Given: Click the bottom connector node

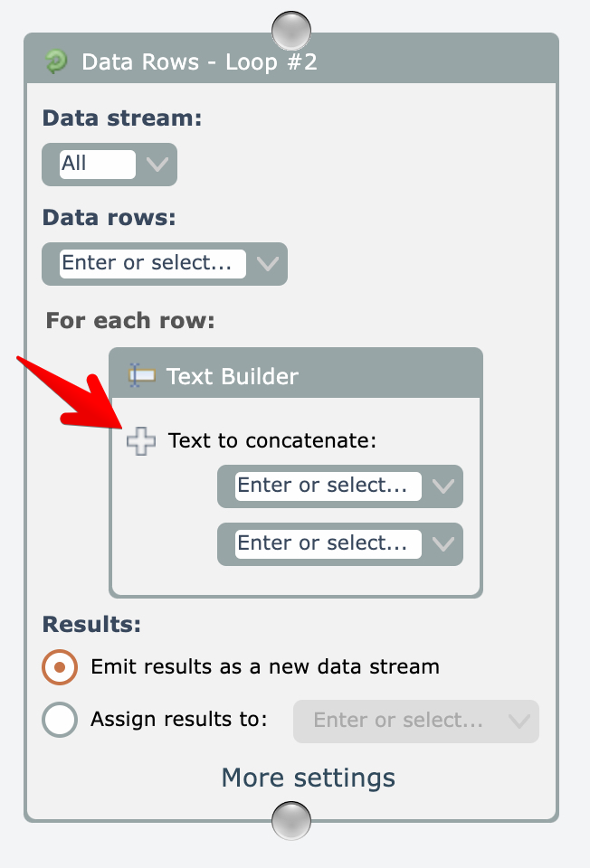Looking at the screenshot, I should (x=291, y=820).
